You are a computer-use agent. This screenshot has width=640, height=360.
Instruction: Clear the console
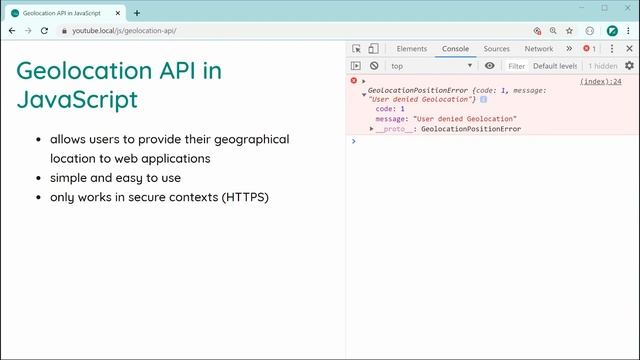click(374, 66)
